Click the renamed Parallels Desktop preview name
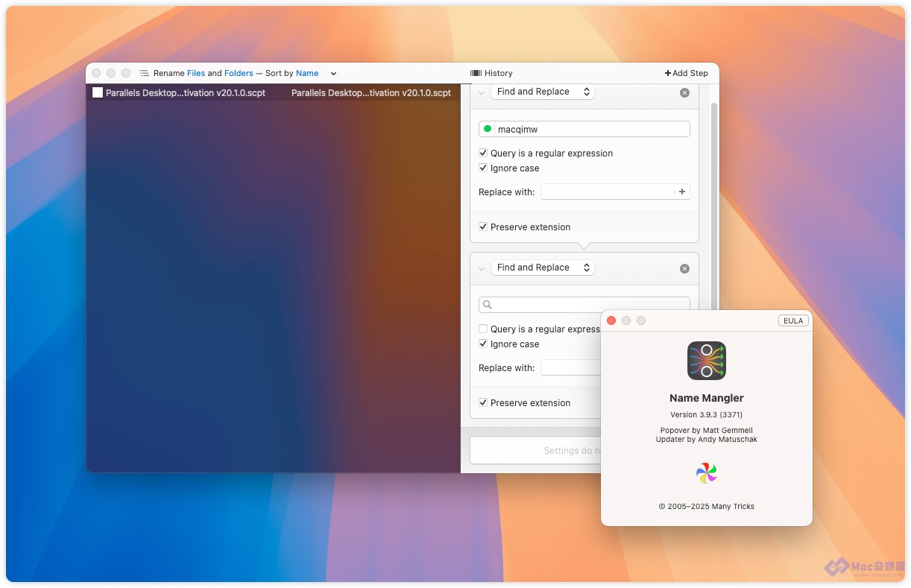 coord(371,93)
